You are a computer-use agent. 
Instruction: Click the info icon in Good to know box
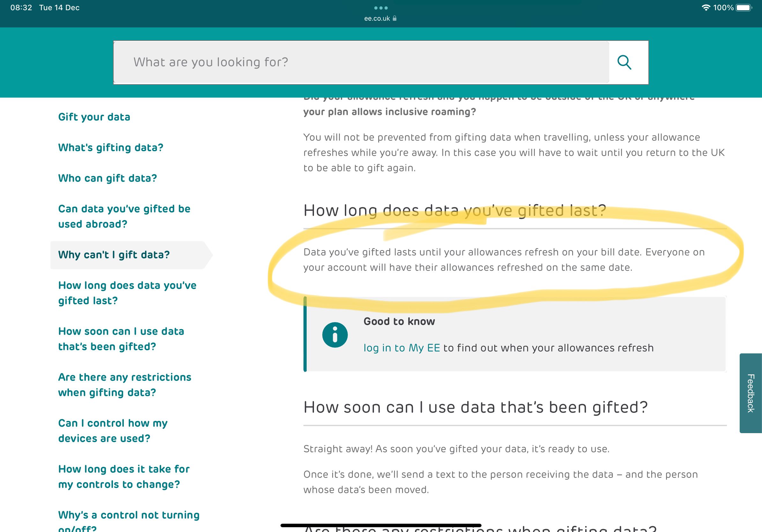click(x=335, y=335)
